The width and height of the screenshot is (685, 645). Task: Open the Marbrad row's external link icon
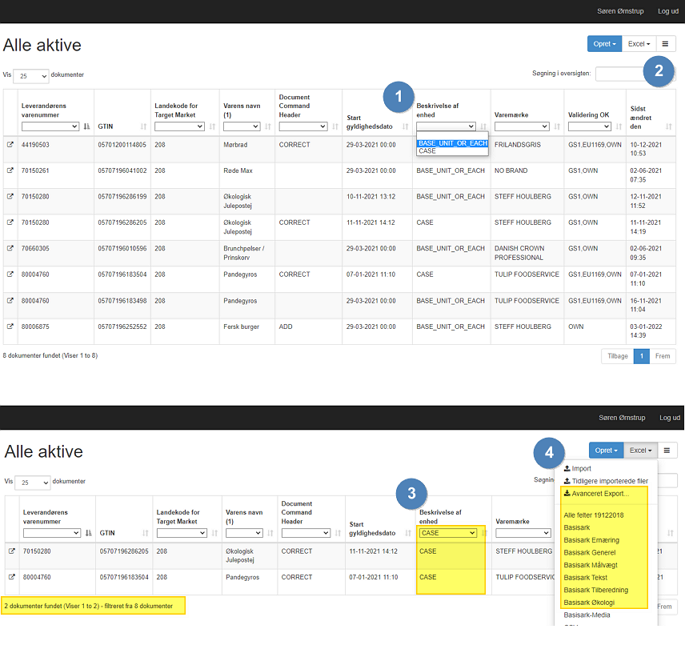pos(10,144)
